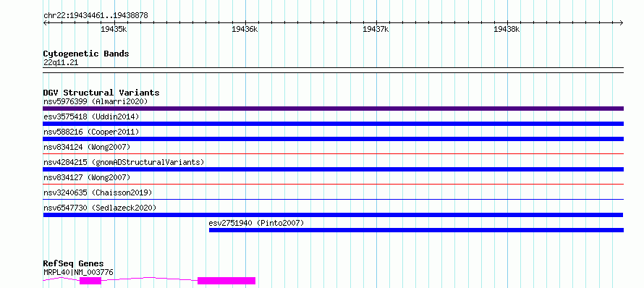This screenshot has width=644, height=288.
Task: Open variant label nsv6547730 (Sedlazeck2020)
Action: [100, 208]
